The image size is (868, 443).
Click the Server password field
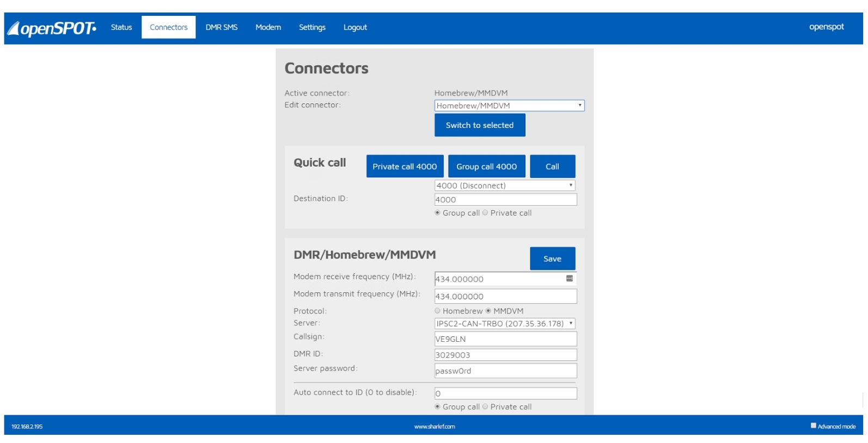505,371
